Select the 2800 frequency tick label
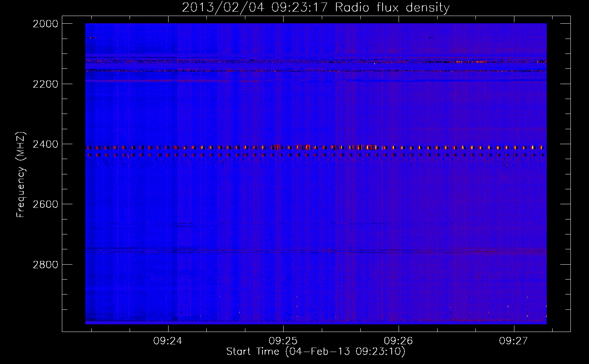The height and width of the screenshot is (364, 589). [45, 265]
